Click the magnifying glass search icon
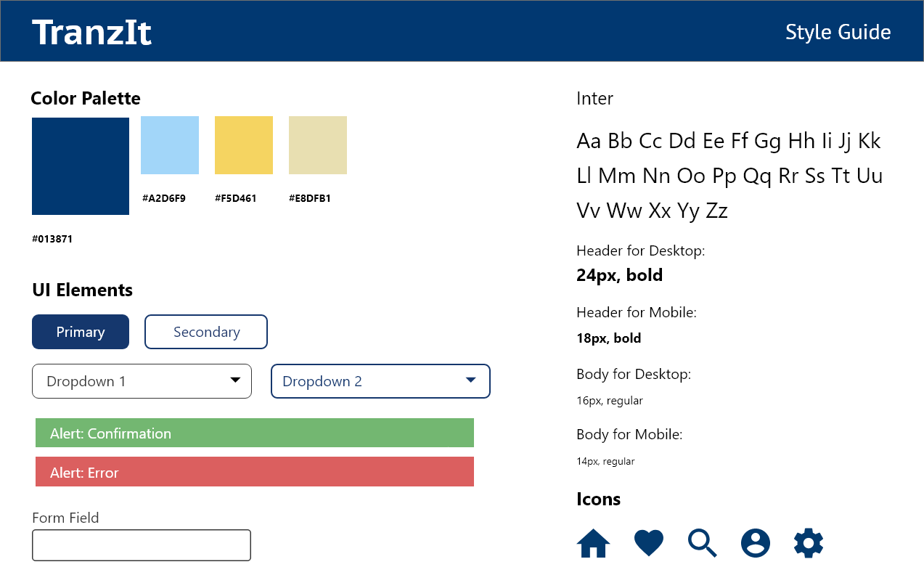924x583 pixels. [702, 543]
